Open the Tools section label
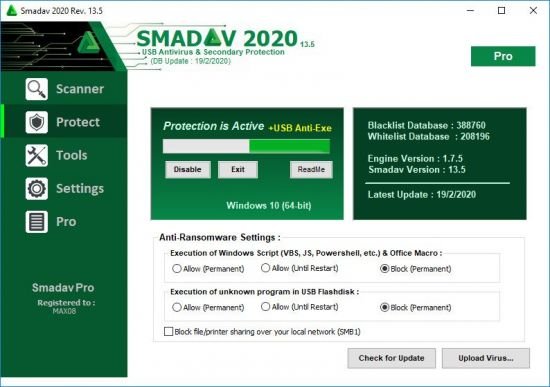This screenshot has height=387, width=550. (72, 155)
